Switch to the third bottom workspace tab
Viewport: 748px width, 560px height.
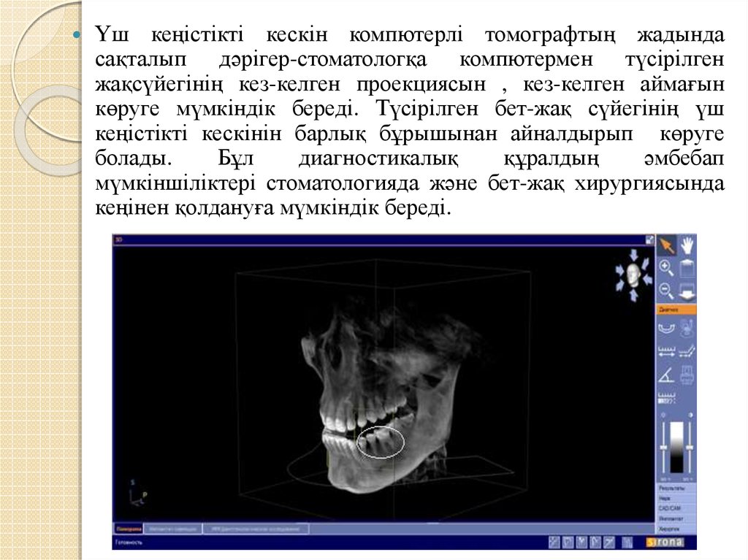click(x=256, y=529)
